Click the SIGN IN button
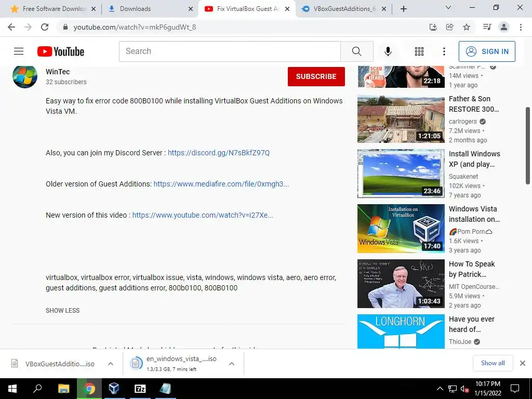This screenshot has height=399, width=532. pyautogui.click(x=487, y=51)
